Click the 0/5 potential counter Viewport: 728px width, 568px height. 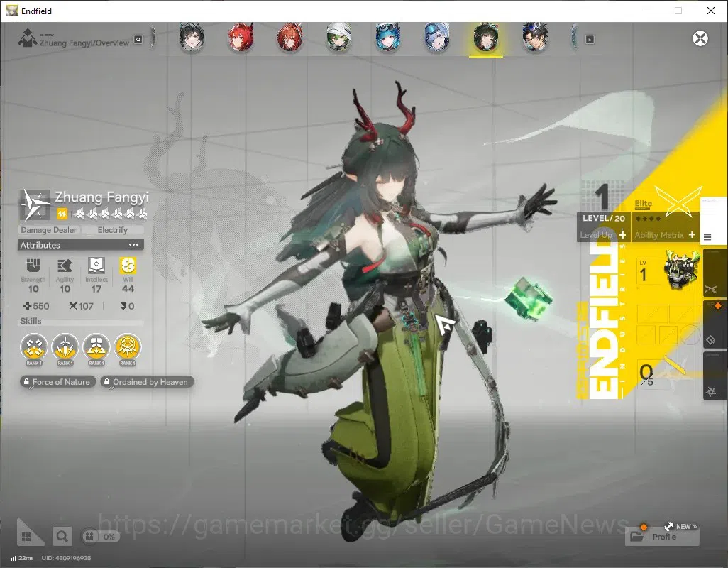pyautogui.click(x=646, y=374)
